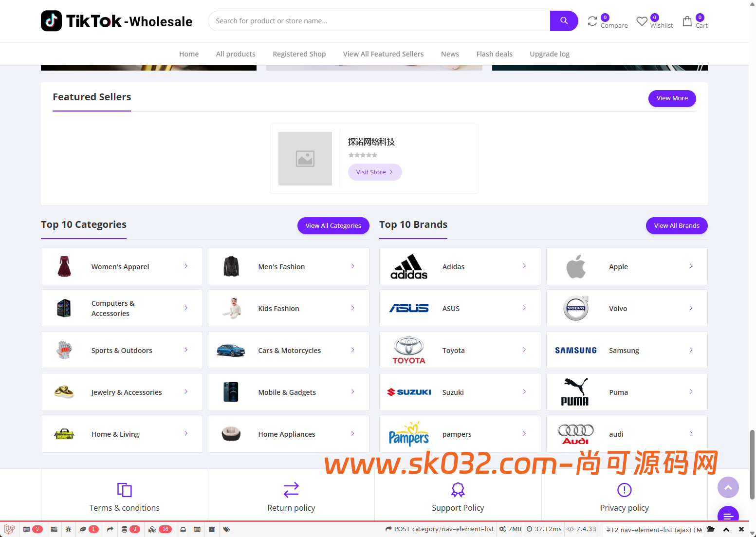Open debugbar Timeline icon
The image size is (756, 537).
tap(54, 529)
